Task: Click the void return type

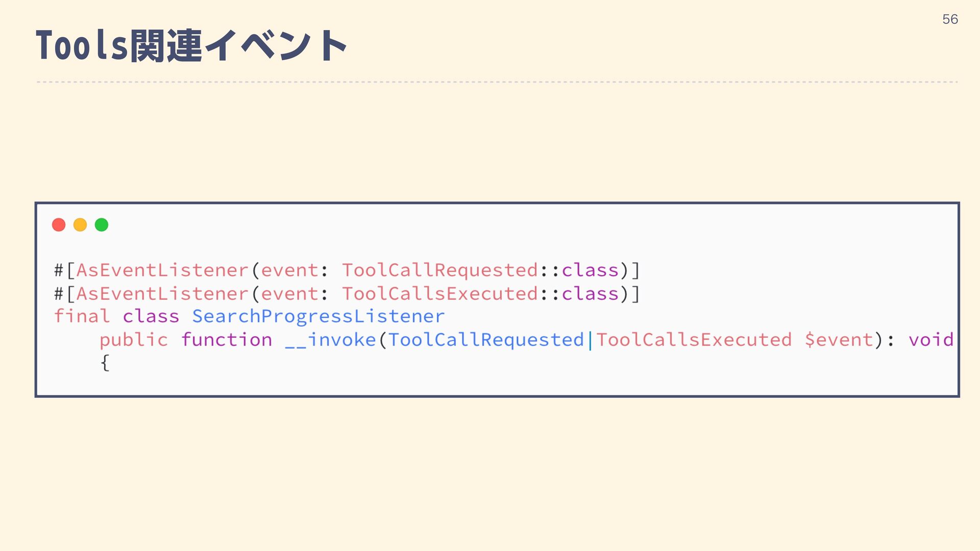Action: (931, 340)
